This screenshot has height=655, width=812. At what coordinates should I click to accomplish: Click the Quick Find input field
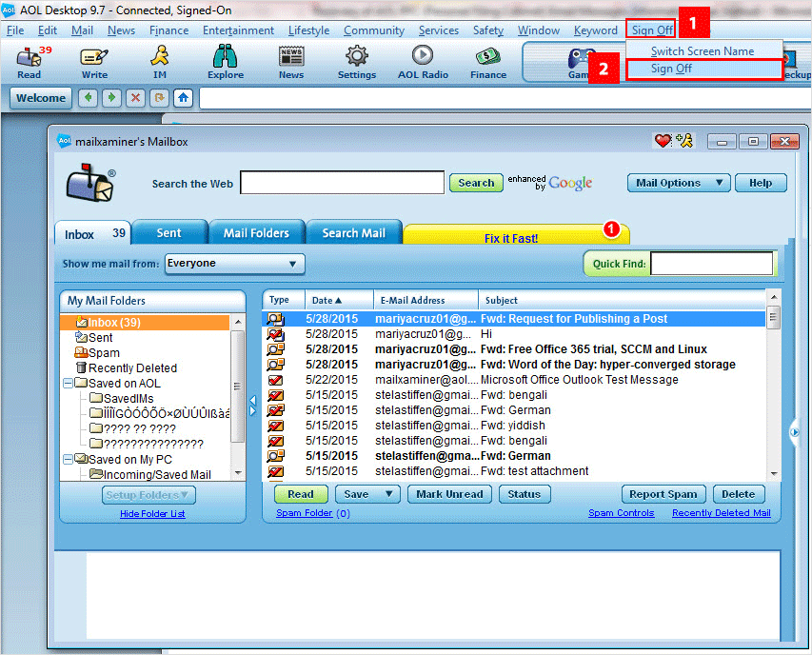[x=711, y=264]
